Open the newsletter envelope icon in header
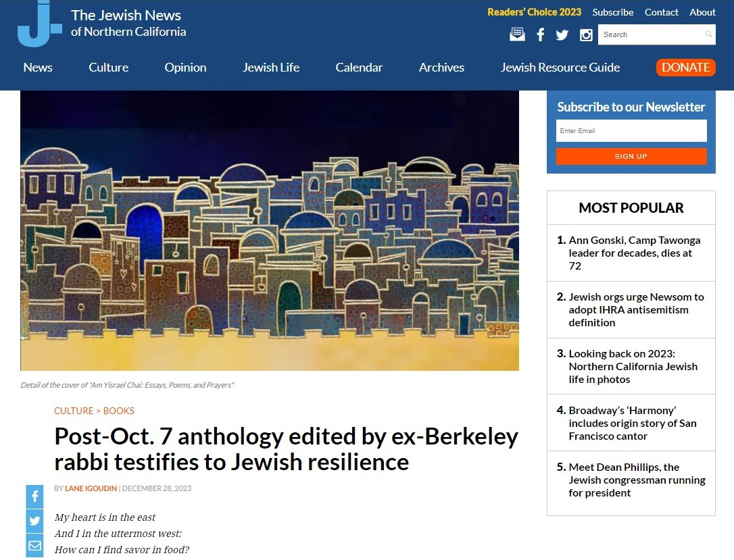Screen dimensions: 734x560 (517, 35)
